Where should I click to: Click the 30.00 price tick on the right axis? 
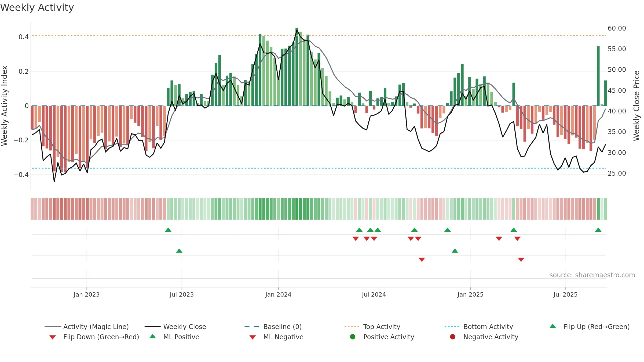tap(617, 153)
